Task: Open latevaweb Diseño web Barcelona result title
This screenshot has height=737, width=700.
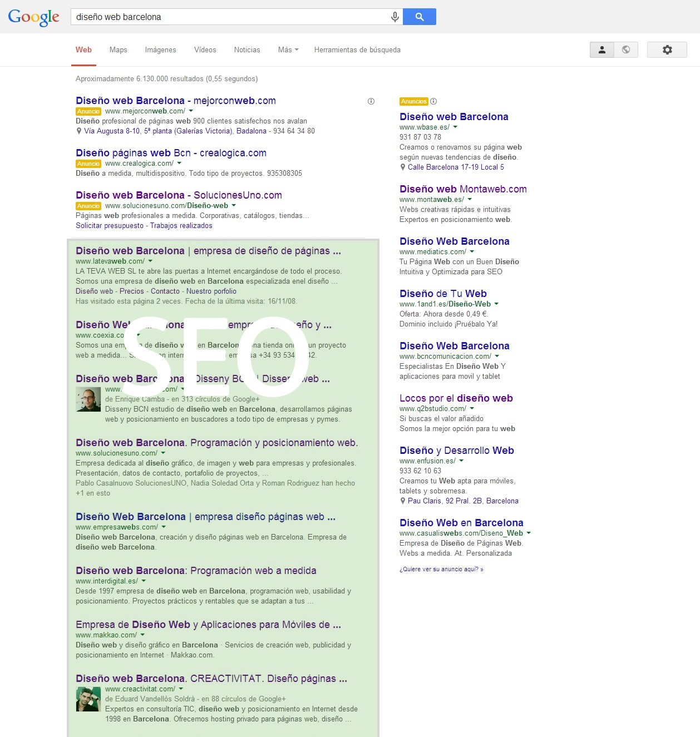Action: 208,251
